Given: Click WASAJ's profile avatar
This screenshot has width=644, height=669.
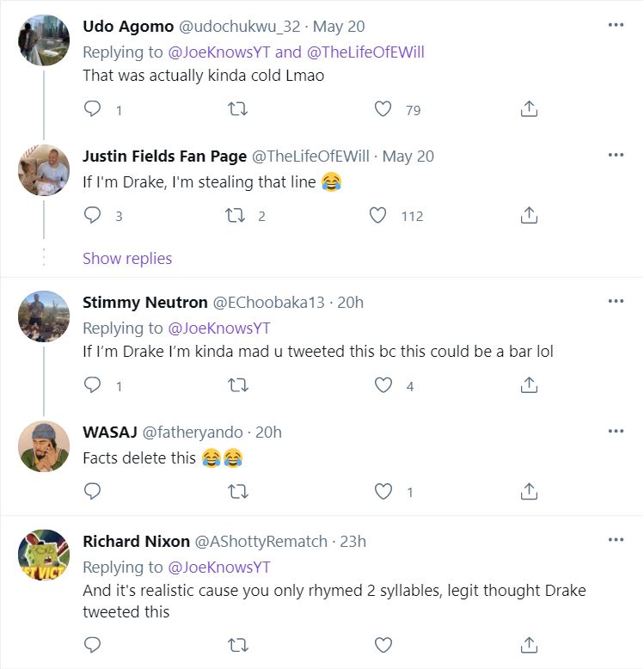Looking at the screenshot, I should coord(44,446).
